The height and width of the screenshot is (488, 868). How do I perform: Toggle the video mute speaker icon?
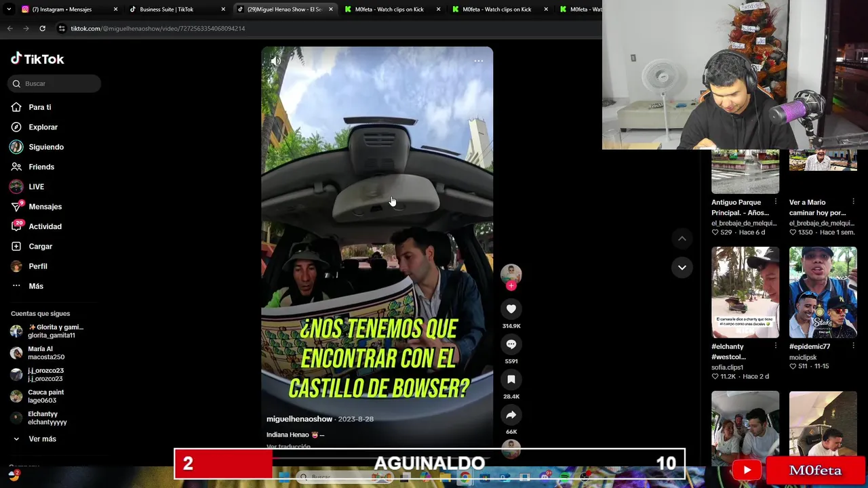[x=275, y=61]
